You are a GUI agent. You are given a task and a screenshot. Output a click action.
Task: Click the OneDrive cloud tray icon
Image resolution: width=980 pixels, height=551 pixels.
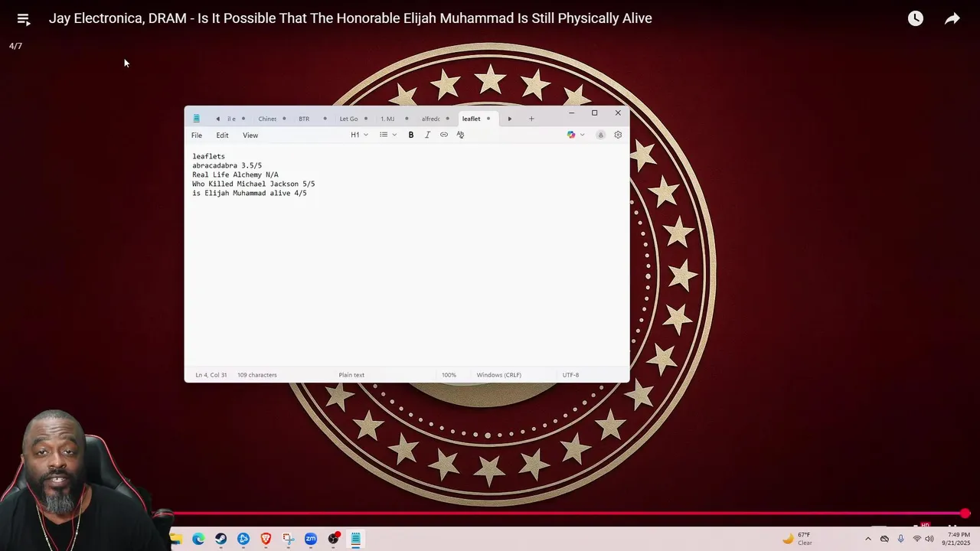tap(884, 539)
